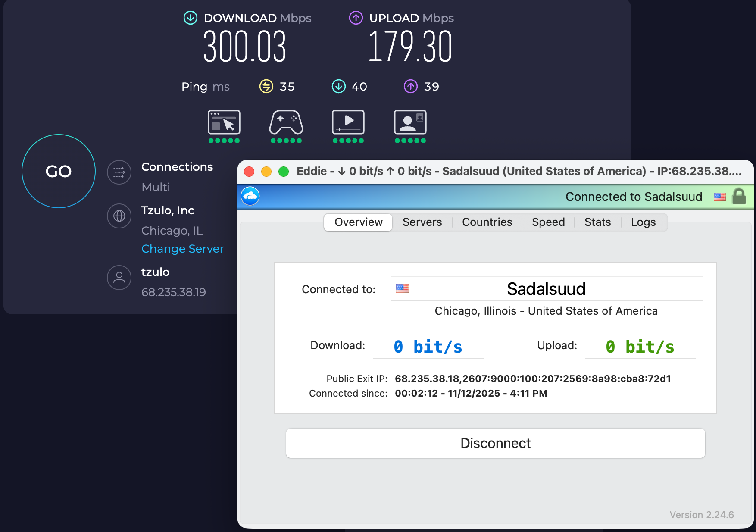This screenshot has width=756, height=532.
Task: Click the padlock icon in Eddie header
Action: pyautogui.click(x=739, y=197)
